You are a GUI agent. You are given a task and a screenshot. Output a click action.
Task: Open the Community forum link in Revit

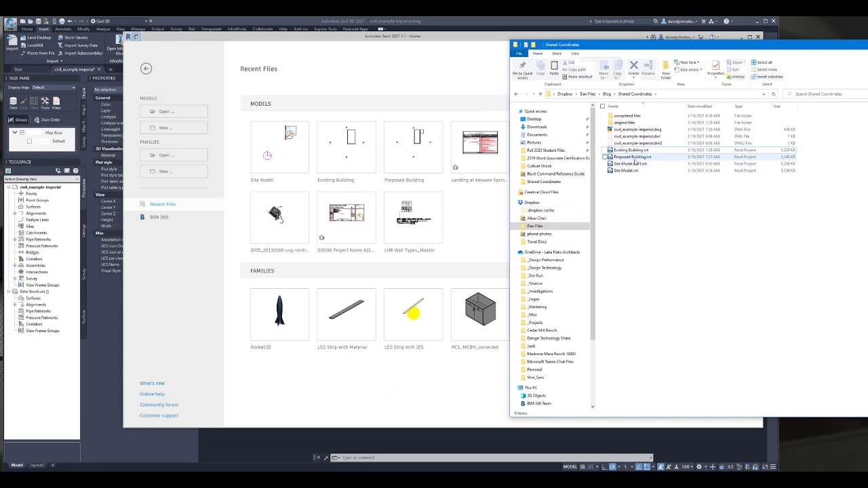[x=159, y=405]
